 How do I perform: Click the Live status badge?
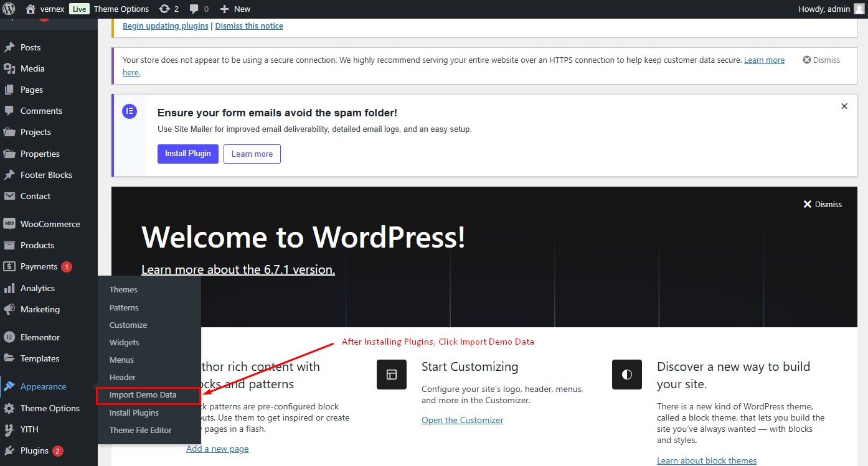[x=79, y=9]
